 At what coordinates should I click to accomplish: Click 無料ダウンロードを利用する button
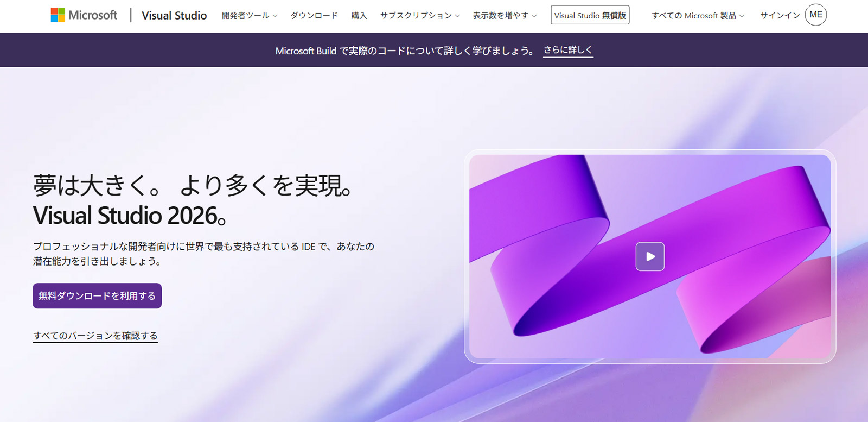(x=97, y=296)
